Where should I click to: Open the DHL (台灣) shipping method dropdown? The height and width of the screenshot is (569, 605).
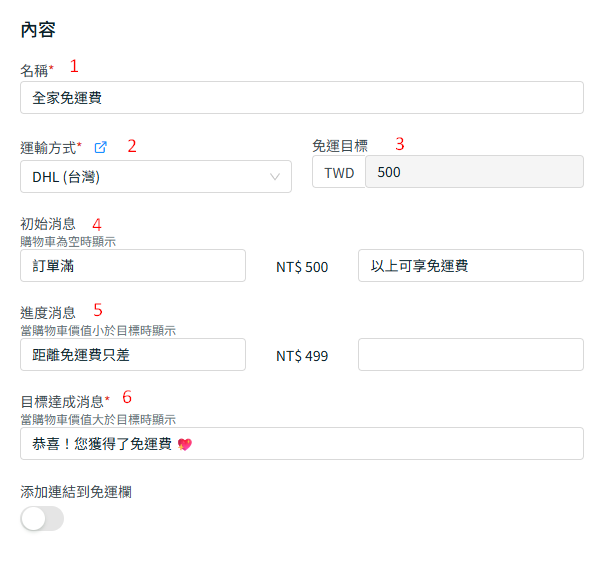point(155,177)
